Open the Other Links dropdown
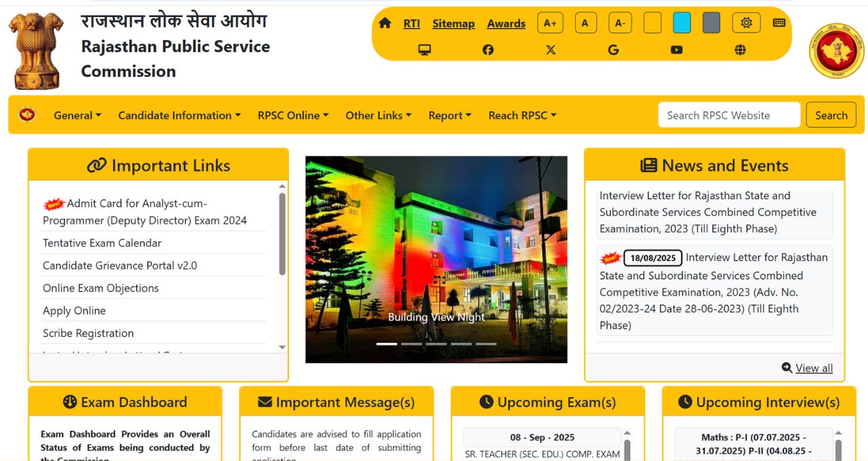Screen dimensions: 868x461 point(378,115)
